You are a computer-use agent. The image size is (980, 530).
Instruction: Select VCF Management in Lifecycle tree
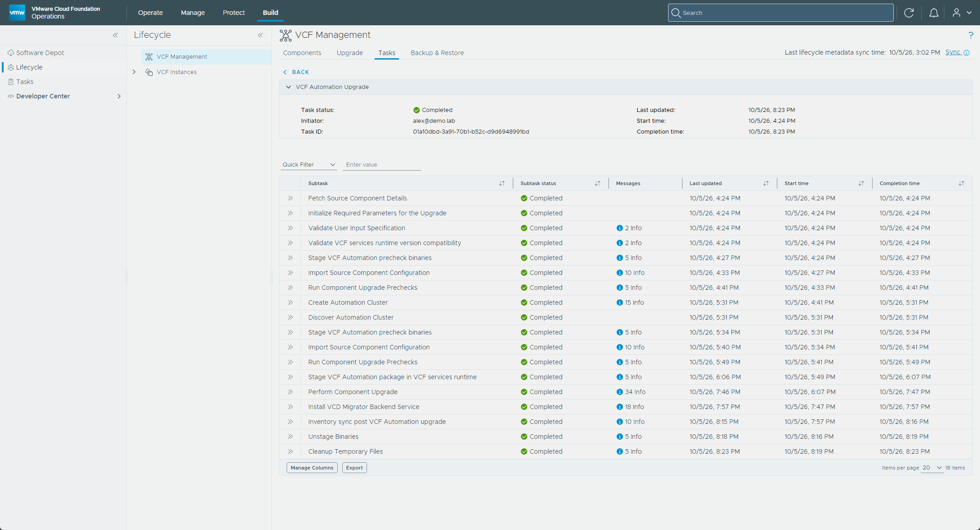(x=206, y=57)
